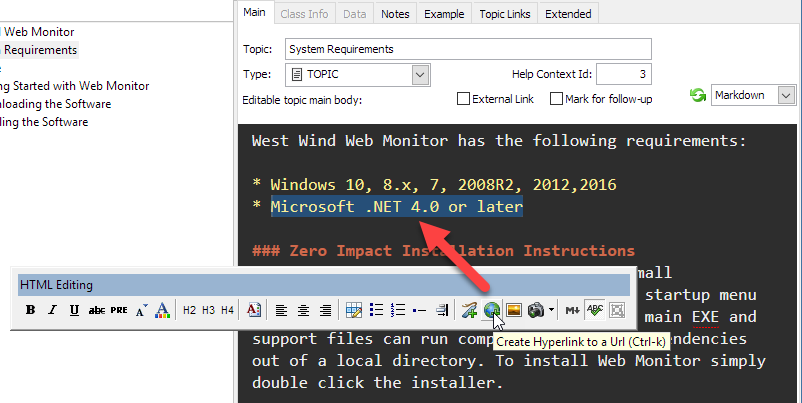Center align text
The width and height of the screenshot is (802, 403).
coord(303,310)
